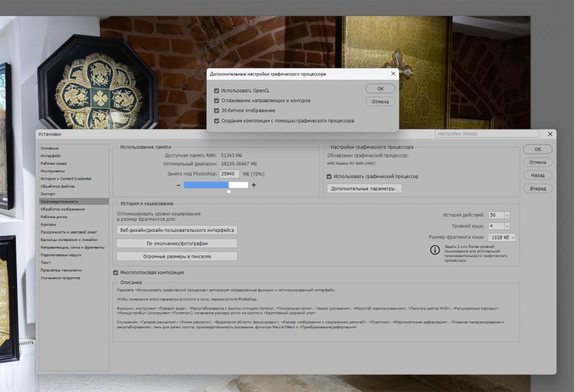Toggle Использовать графический процессор checkbox
The height and width of the screenshot is (392, 574).
329,176
